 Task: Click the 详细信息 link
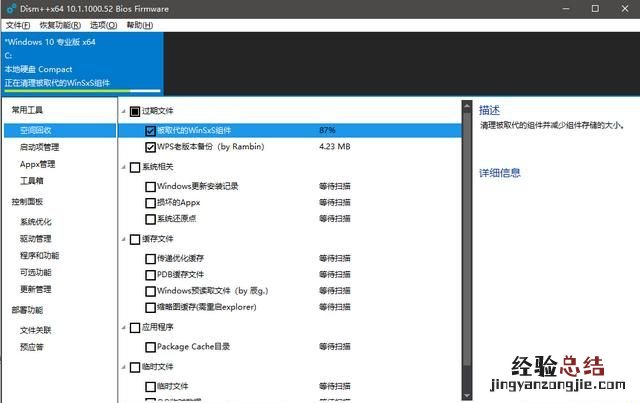click(500, 173)
